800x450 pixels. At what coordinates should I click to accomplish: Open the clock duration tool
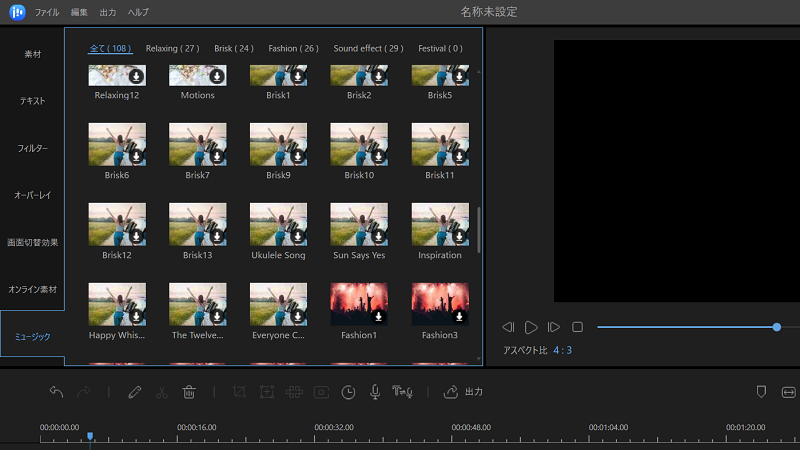click(348, 392)
